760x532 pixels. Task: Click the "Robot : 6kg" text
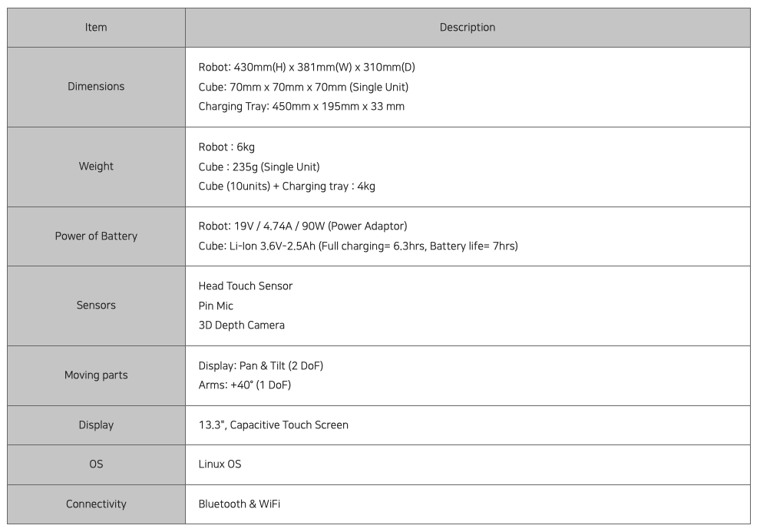coord(226,147)
